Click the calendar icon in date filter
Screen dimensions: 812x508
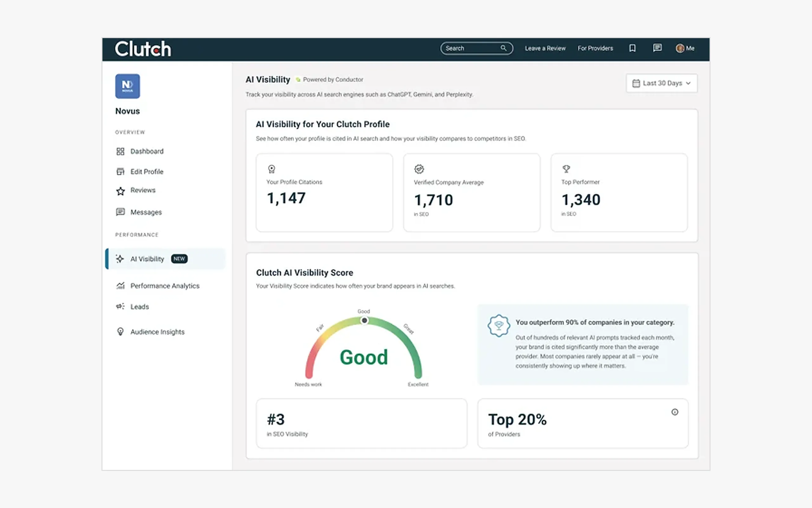(x=636, y=83)
